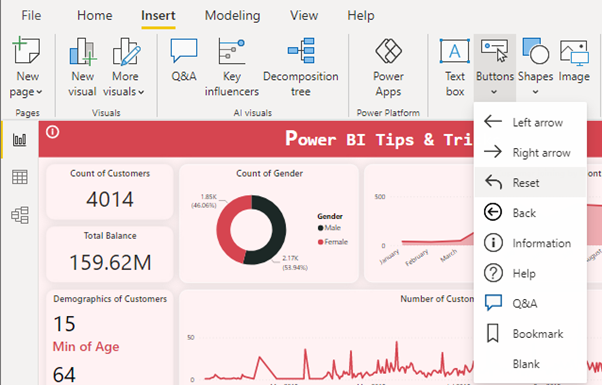
Task: Switch to the Data view in the sidebar
Action: (20, 177)
